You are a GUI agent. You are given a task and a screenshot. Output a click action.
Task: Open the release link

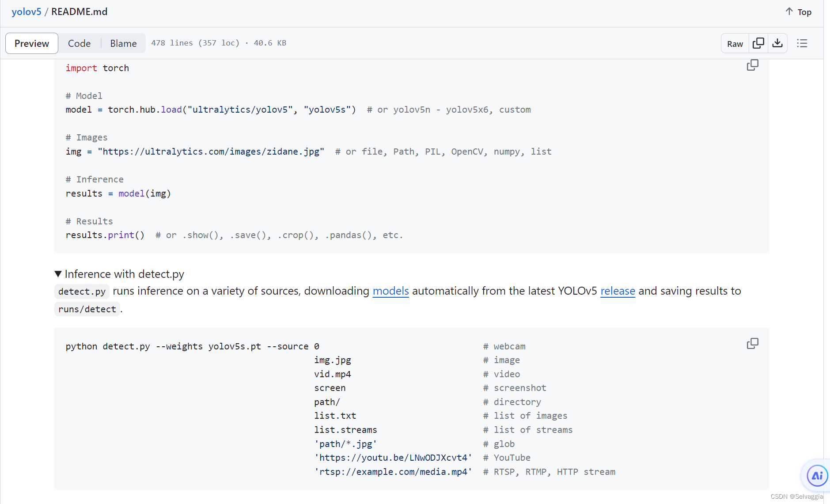tap(618, 291)
